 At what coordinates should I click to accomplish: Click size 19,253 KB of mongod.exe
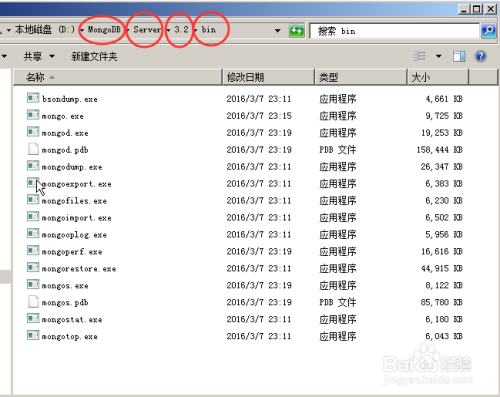coord(442,133)
